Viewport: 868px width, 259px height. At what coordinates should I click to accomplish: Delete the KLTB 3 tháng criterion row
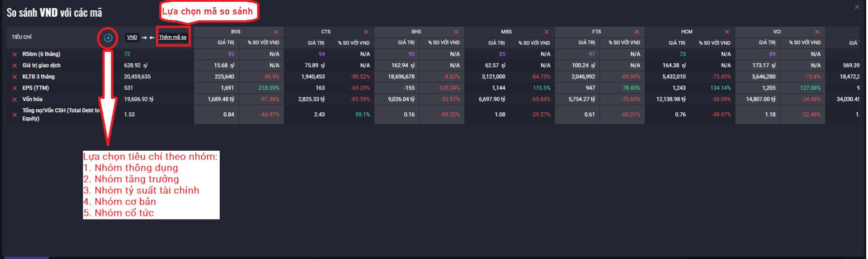pyautogui.click(x=14, y=77)
